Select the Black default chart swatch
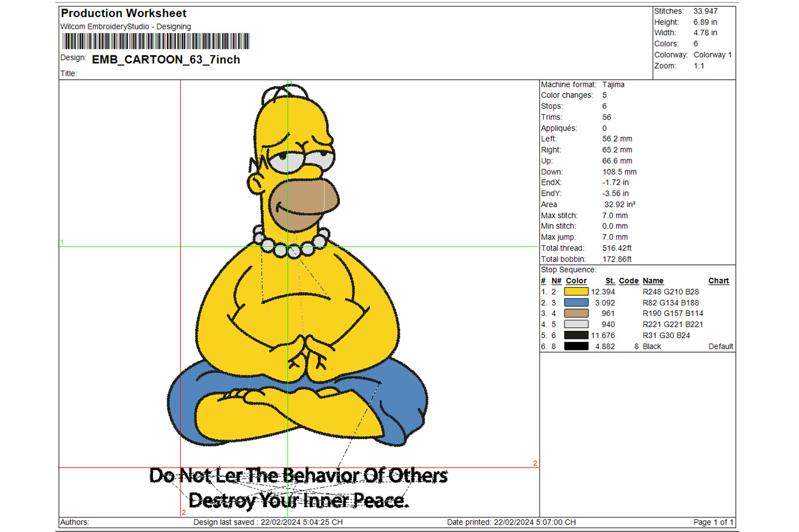The height and width of the screenshot is (532, 799). 576,346
